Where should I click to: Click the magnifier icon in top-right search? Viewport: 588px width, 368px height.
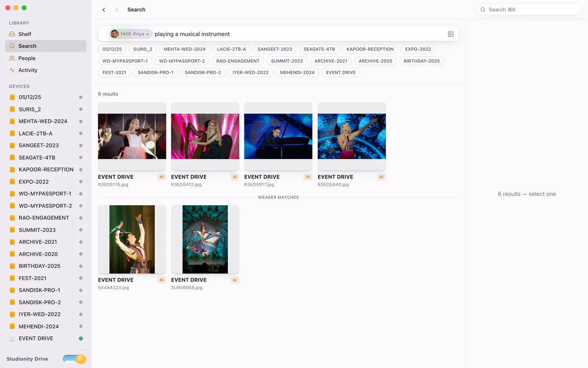(x=483, y=10)
